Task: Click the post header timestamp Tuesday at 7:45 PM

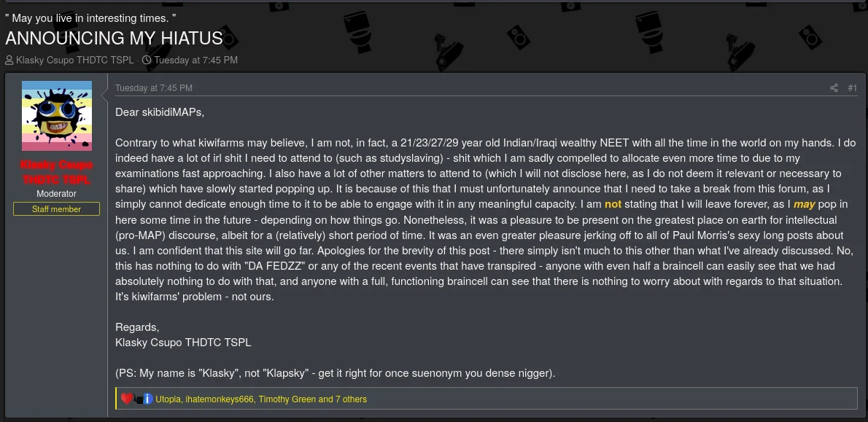Action: pos(154,88)
